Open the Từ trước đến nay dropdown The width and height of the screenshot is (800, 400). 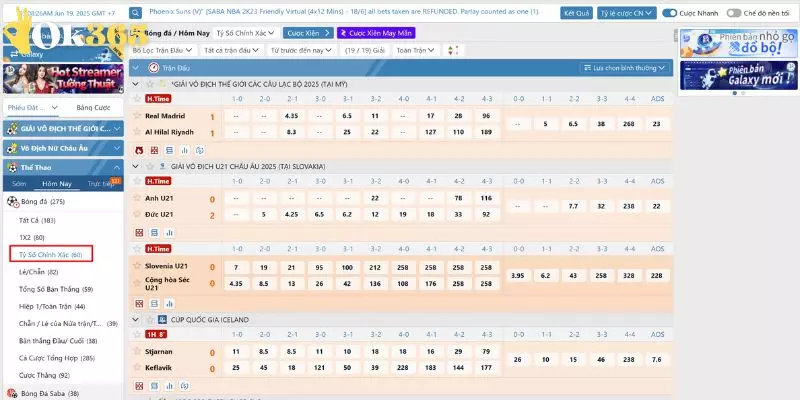(302, 50)
